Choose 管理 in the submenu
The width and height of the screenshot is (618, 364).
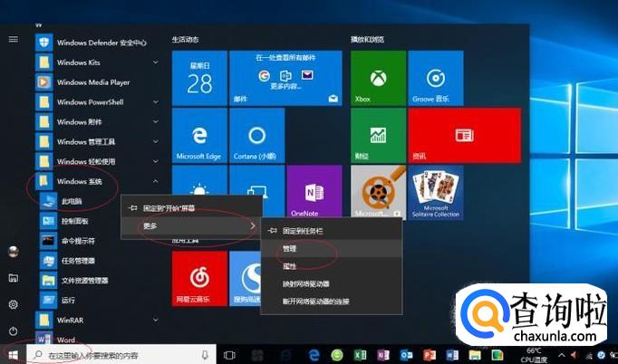(x=332, y=249)
